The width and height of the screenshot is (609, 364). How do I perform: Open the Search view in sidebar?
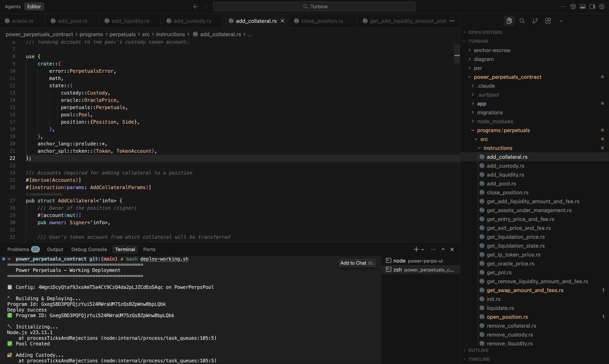[522, 21]
